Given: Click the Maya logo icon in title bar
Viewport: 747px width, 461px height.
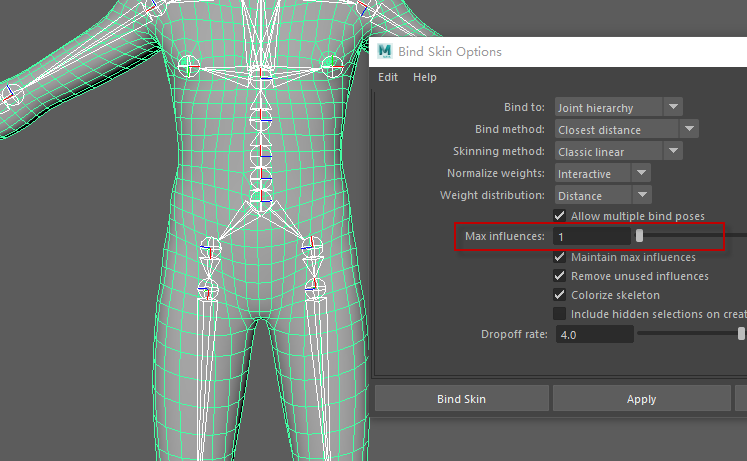Looking at the screenshot, I should click(x=384, y=51).
